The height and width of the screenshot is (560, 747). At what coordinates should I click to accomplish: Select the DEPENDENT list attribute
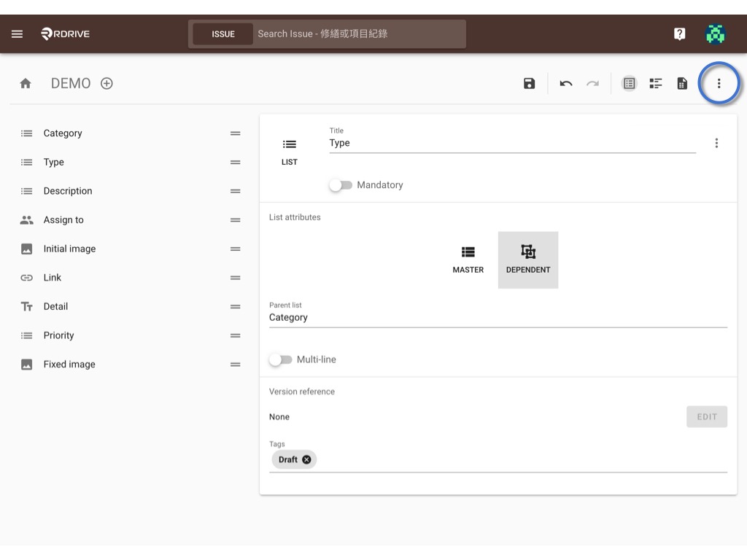pos(528,260)
